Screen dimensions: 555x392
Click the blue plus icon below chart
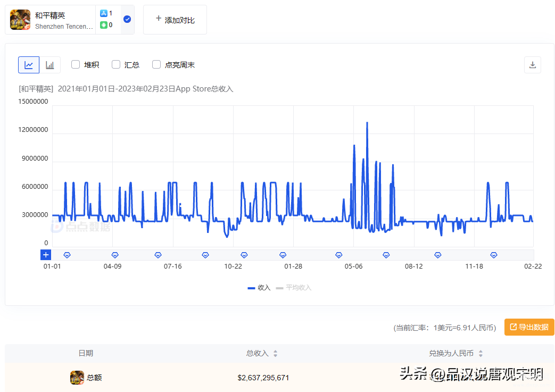(x=46, y=255)
